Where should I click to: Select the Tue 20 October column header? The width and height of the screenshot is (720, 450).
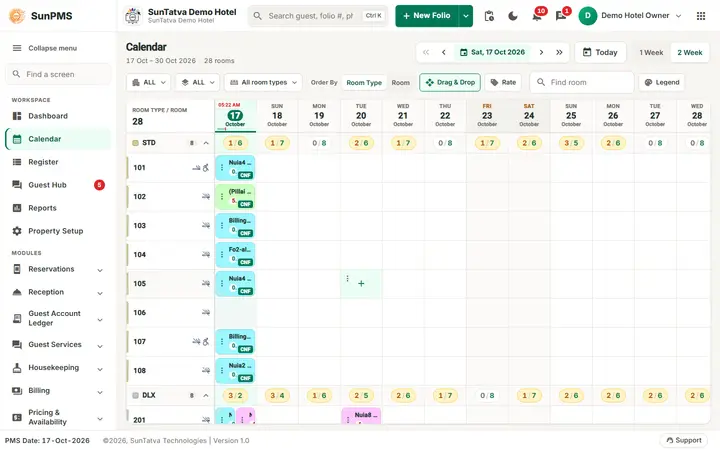pos(361,115)
